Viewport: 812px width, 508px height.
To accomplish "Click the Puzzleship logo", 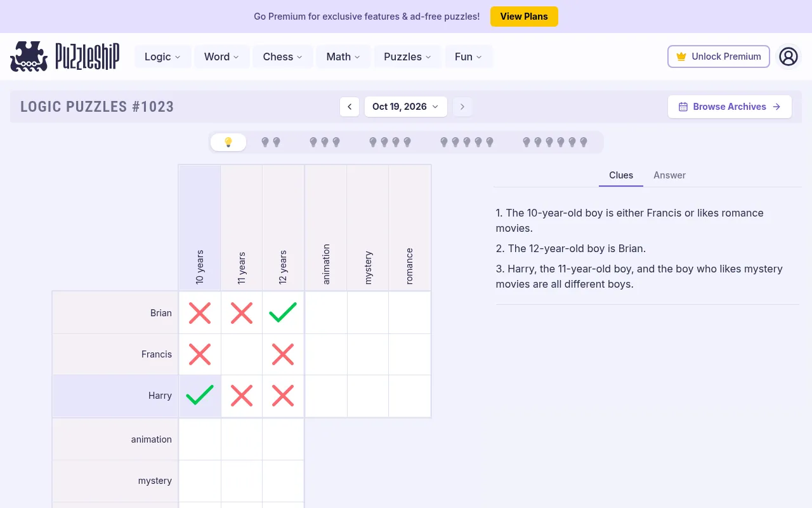I will click(x=65, y=57).
